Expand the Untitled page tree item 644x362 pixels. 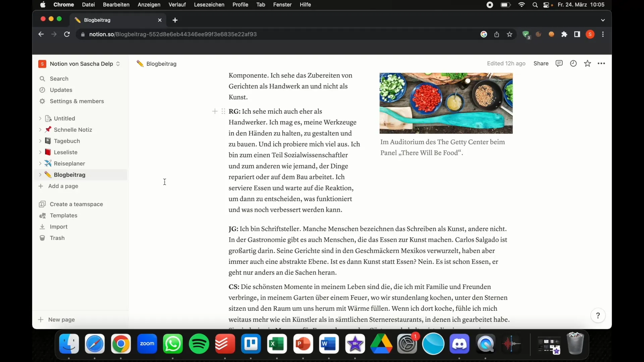tap(40, 118)
